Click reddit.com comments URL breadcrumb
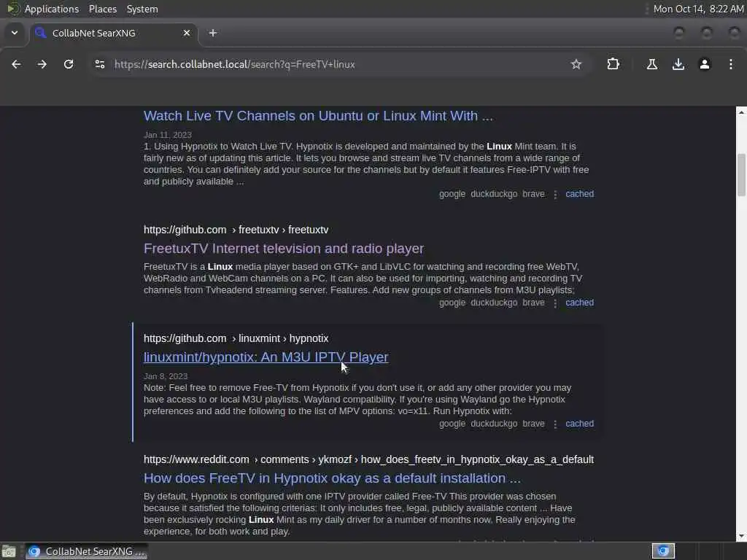The height and width of the screenshot is (560, 747). [368, 459]
